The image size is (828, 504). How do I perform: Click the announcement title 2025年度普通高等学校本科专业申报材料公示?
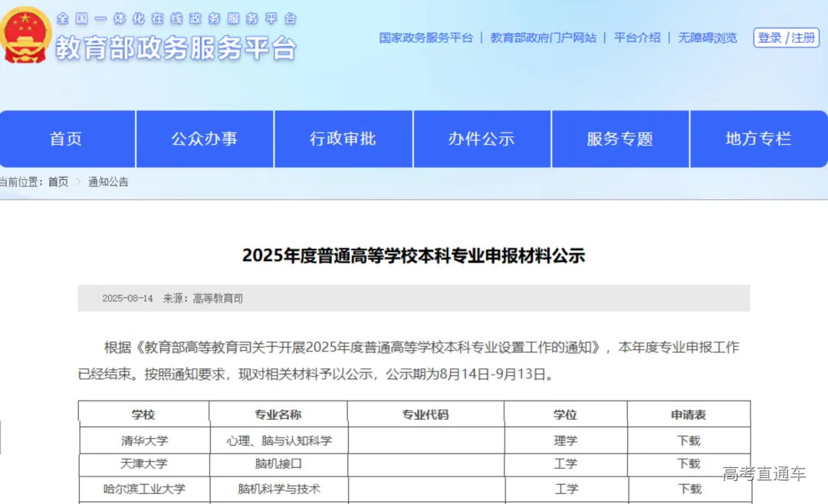click(x=414, y=256)
